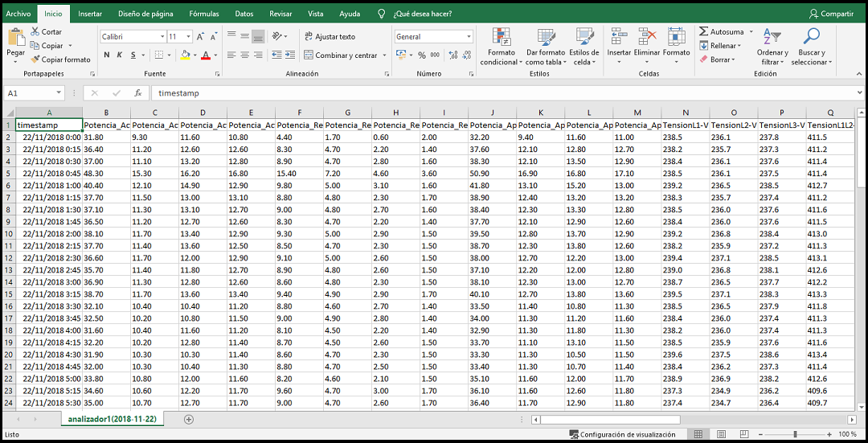
Task: Click the Eliminar cells icon
Action: 647,42
